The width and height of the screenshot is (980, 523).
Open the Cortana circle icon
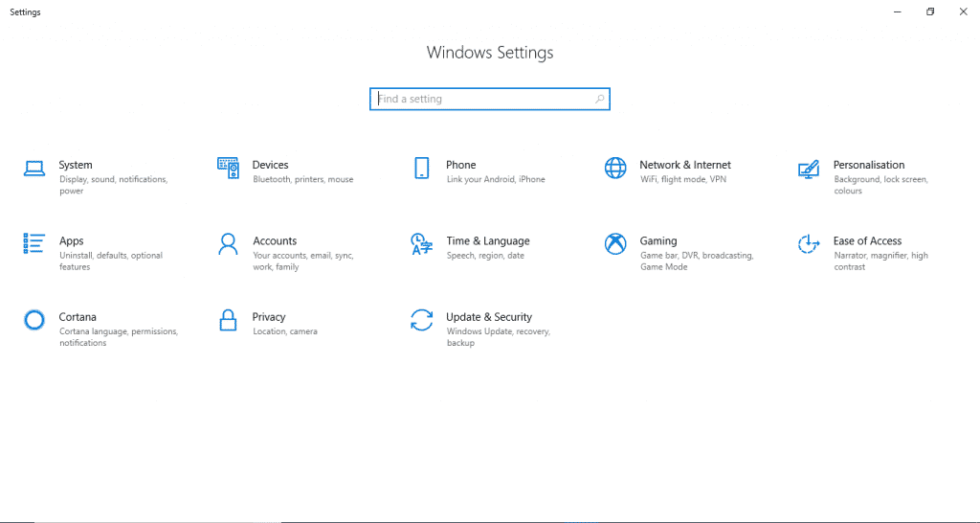(34, 320)
